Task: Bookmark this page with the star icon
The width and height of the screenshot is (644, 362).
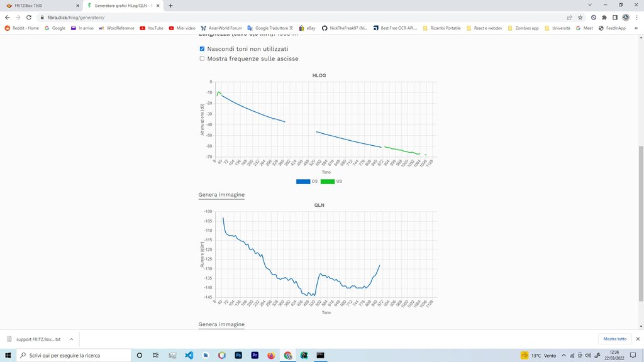Action: pyautogui.click(x=580, y=18)
